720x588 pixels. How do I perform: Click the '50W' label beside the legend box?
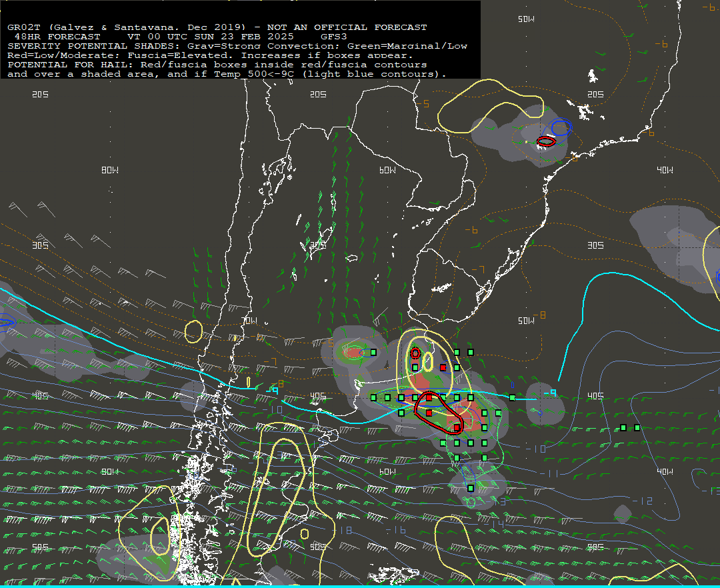526,19
